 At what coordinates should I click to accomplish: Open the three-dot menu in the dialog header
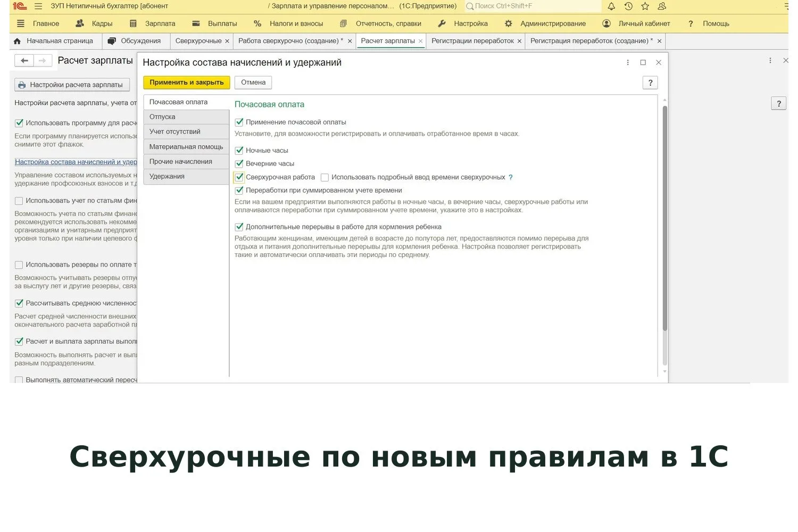(628, 63)
